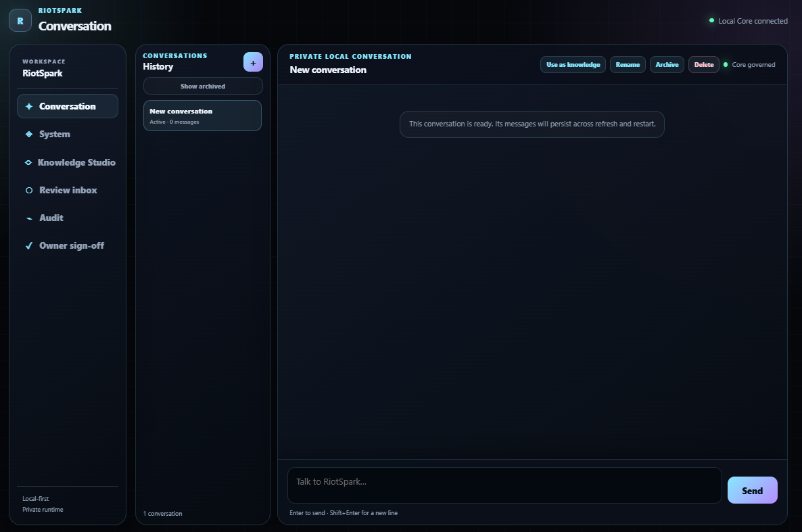This screenshot has height=532, width=802.
Task: Click the Local Core connected status text
Action: tap(753, 21)
